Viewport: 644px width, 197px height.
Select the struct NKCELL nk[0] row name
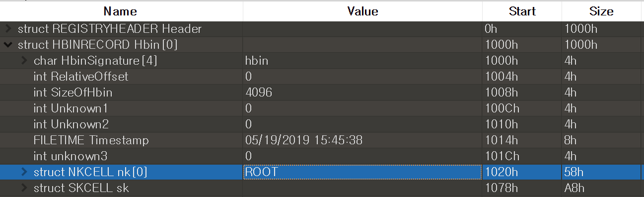(x=90, y=172)
